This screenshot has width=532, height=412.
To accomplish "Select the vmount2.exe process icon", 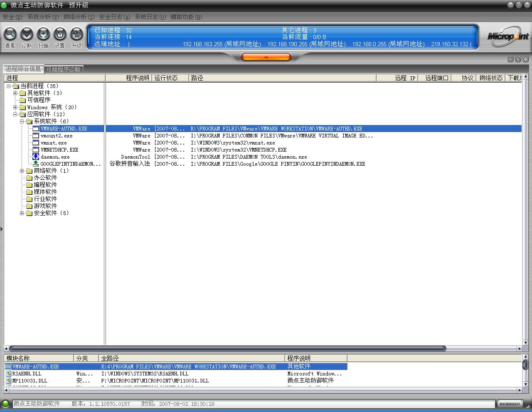I will pos(36,136).
